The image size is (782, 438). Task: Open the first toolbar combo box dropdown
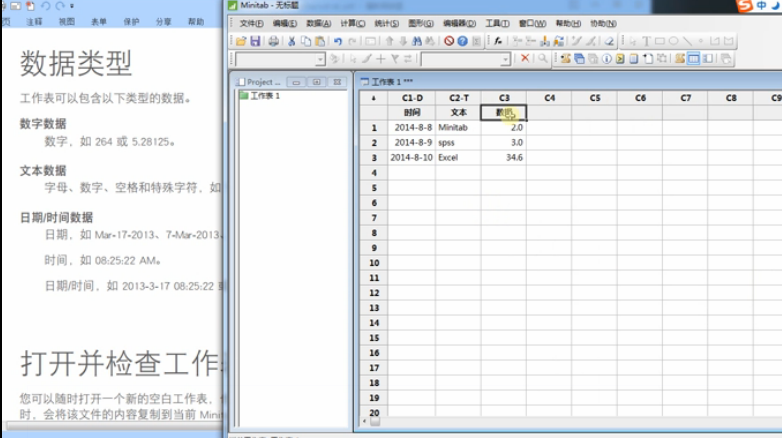coord(320,59)
